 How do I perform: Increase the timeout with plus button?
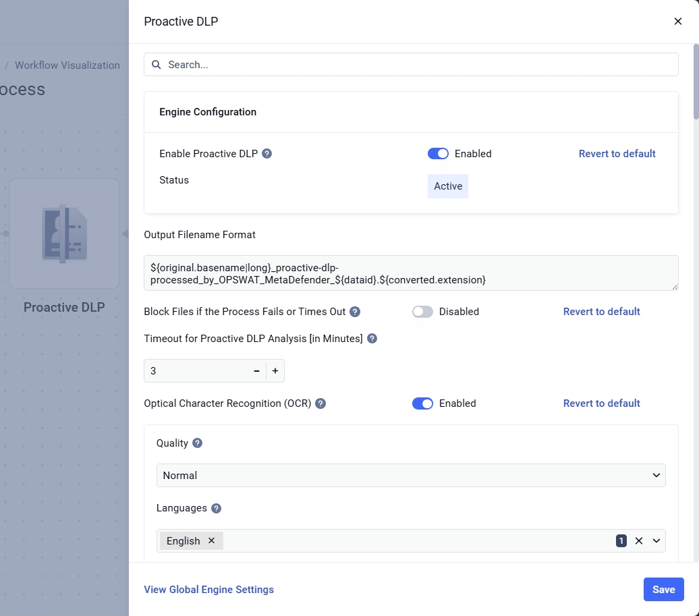pyautogui.click(x=275, y=371)
